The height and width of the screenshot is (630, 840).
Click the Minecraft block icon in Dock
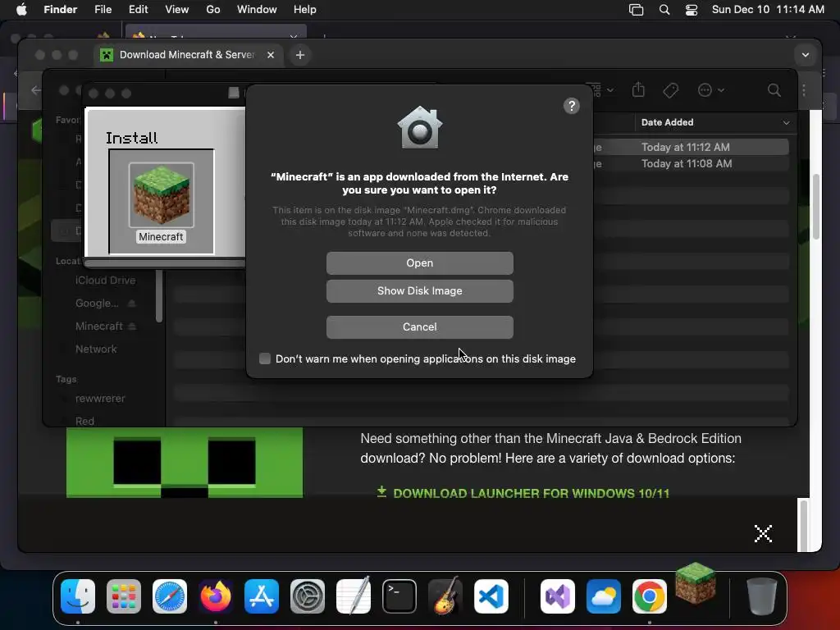[x=696, y=583]
